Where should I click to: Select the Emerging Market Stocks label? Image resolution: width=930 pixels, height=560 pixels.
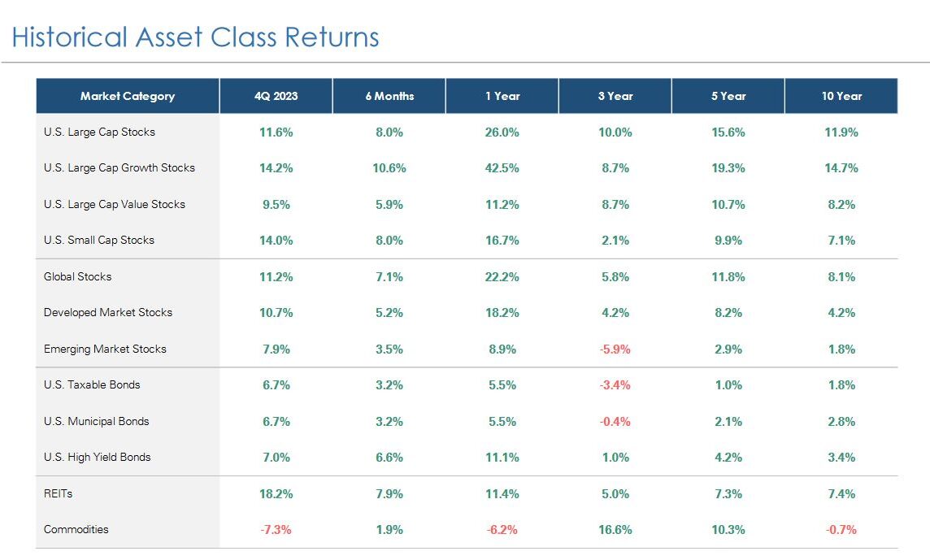click(x=105, y=349)
